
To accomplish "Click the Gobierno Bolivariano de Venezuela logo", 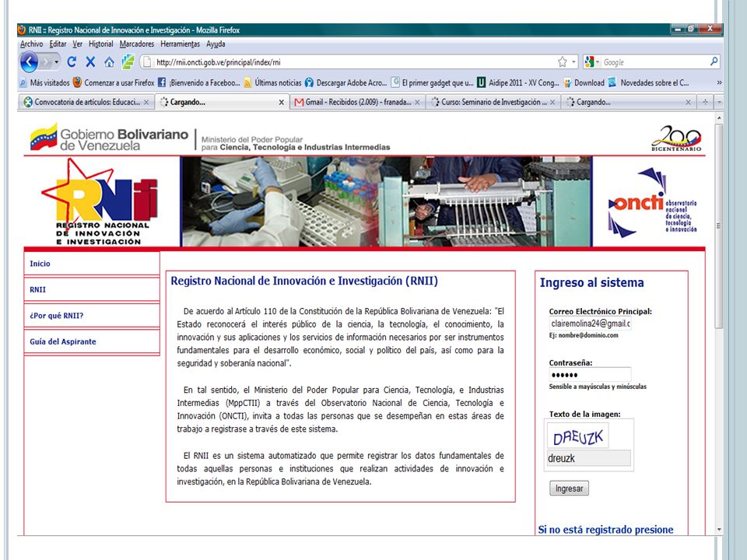I will pyautogui.click(x=109, y=138).
